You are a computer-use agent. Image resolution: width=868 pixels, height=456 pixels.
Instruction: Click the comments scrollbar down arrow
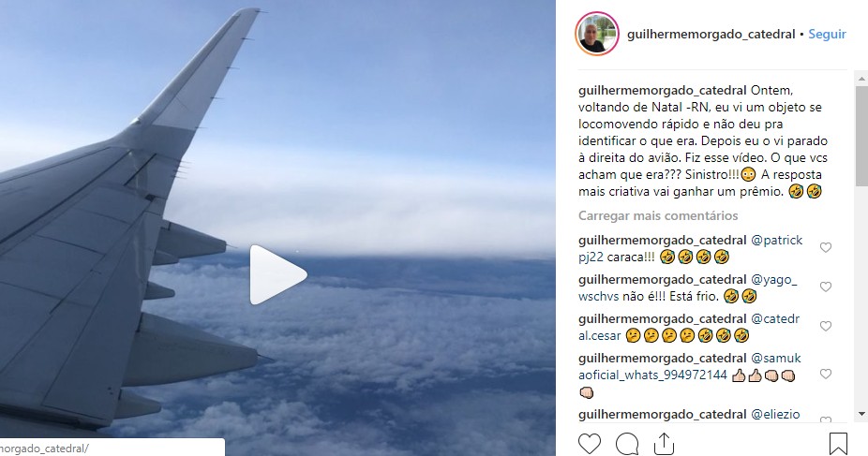[862, 414]
